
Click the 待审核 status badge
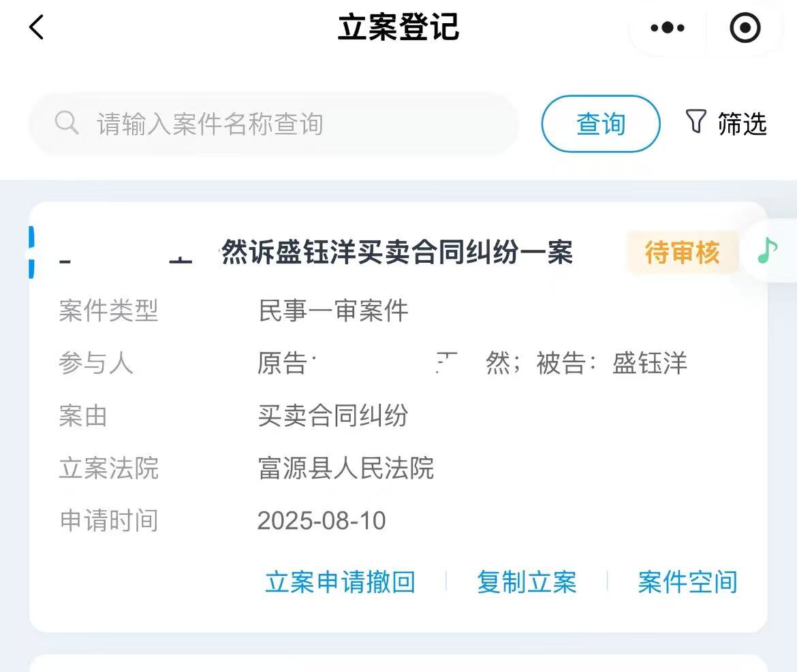point(682,253)
